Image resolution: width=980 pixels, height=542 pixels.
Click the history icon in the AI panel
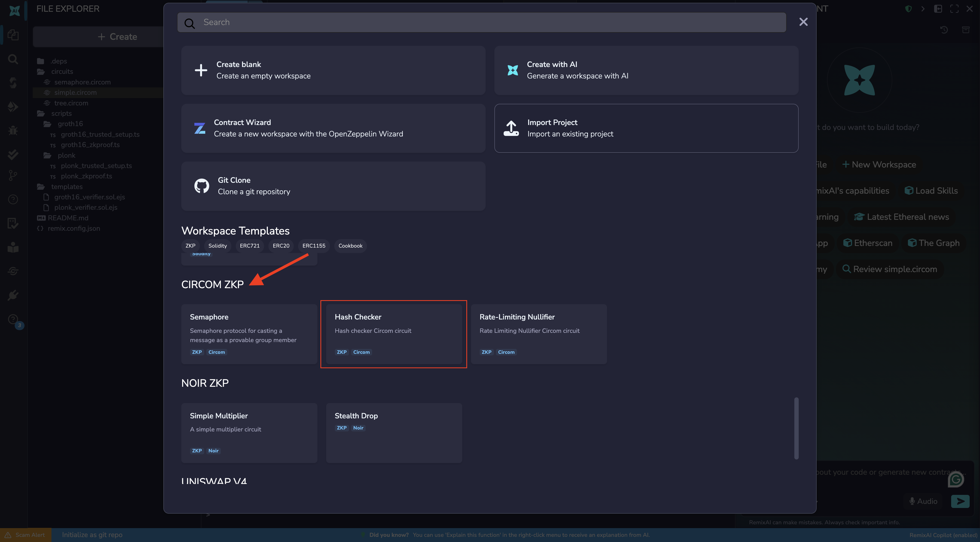(x=944, y=30)
